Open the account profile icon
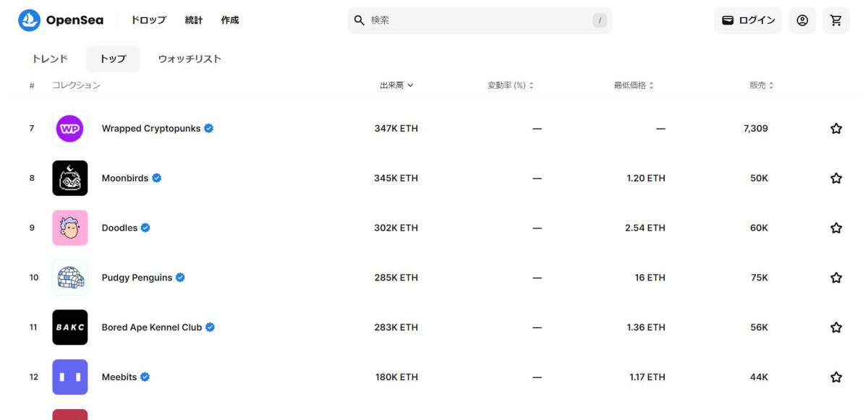 click(x=802, y=20)
